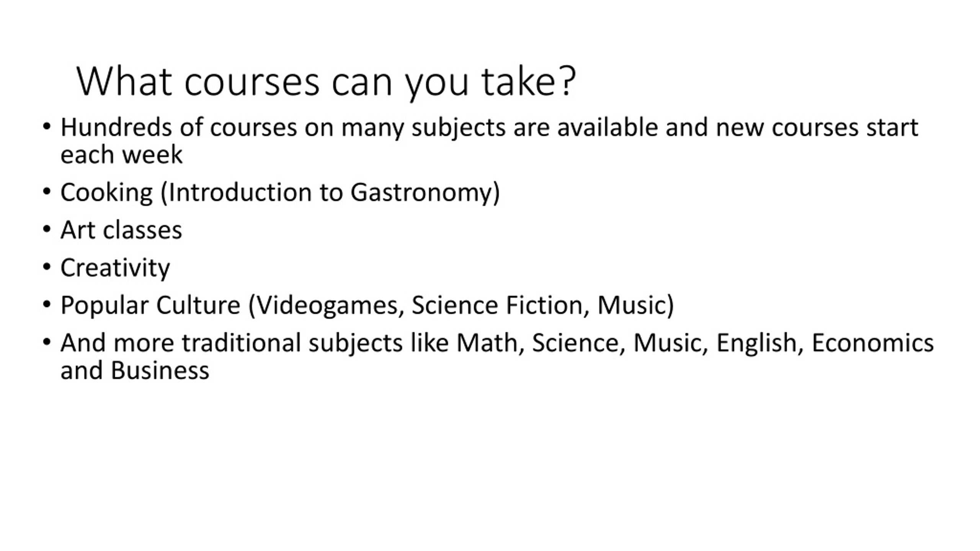Click the words 'each week'
The width and height of the screenshot is (980, 551).
pyautogui.click(x=121, y=155)
